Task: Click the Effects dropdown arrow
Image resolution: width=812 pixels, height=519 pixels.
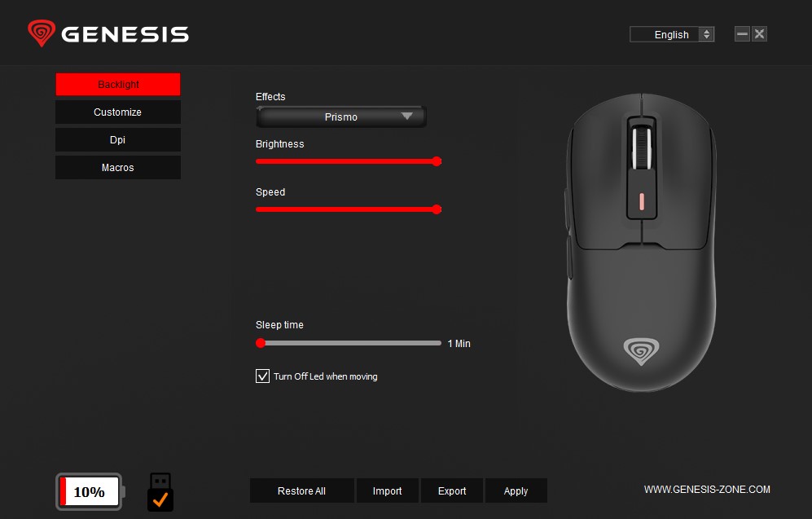Action: 407,116
